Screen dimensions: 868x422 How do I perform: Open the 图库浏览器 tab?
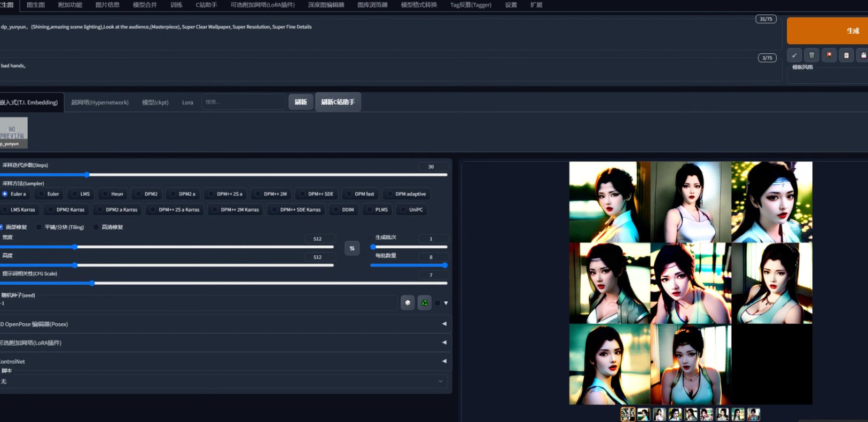coord(372,5)
